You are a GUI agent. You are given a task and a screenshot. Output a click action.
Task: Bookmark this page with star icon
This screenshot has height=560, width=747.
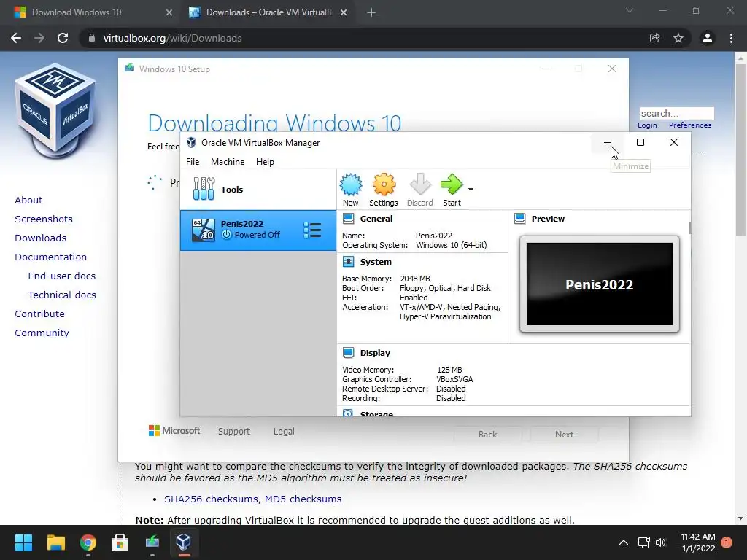[x=678, y=38]
